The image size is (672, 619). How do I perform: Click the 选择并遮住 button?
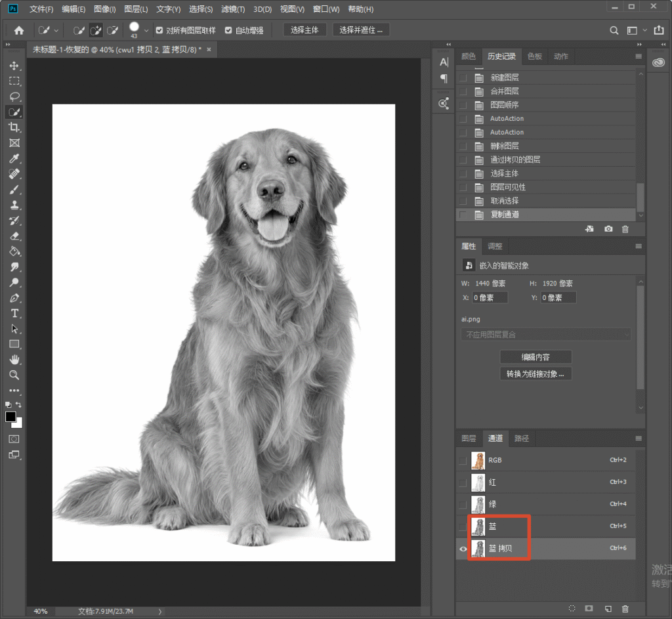click(361, 30)
